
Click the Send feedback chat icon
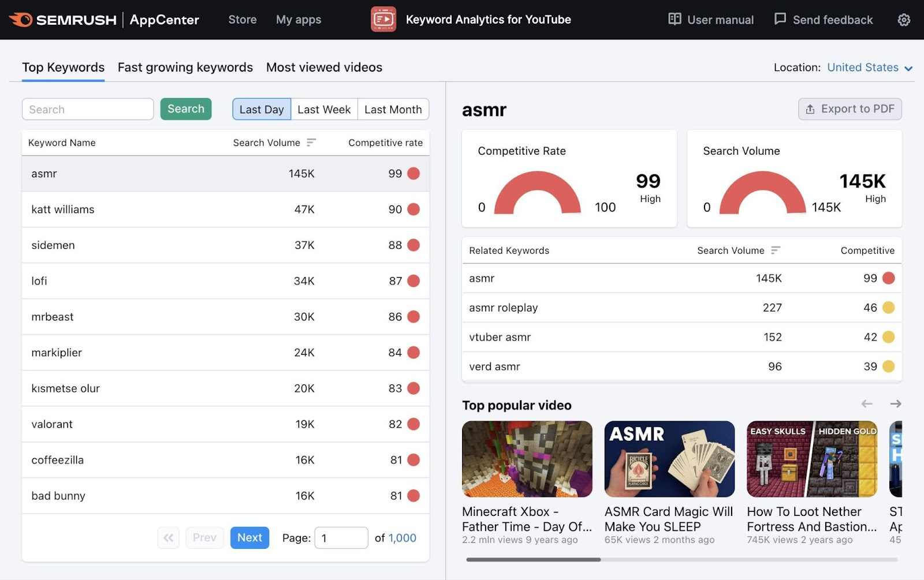click(780, 19)
